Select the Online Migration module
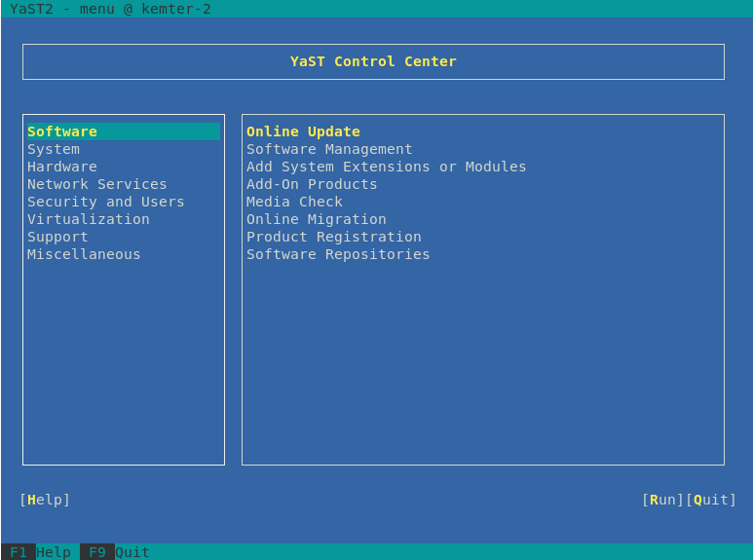Viewport: 753px width, 560px height. point(316,219)
